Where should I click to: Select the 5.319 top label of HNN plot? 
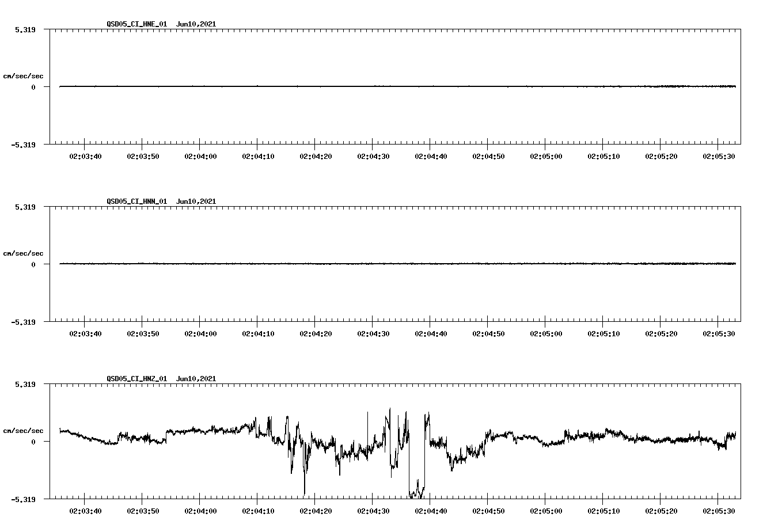pos(25,207)
